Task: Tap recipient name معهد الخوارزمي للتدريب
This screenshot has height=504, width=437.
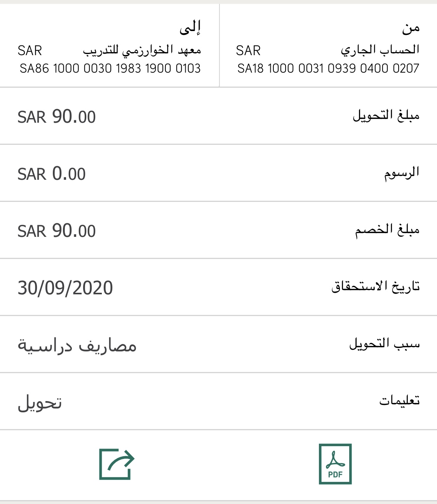Action: pos(142,50)
